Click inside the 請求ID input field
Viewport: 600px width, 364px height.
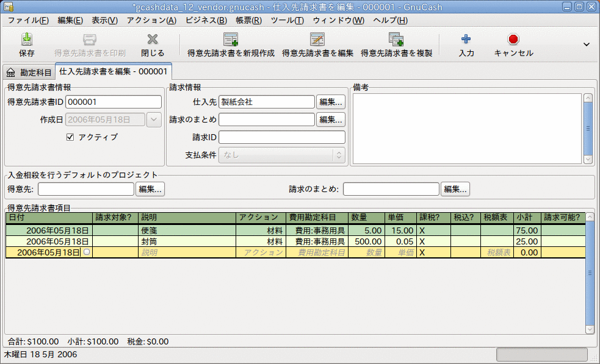(x=282, y=137)
